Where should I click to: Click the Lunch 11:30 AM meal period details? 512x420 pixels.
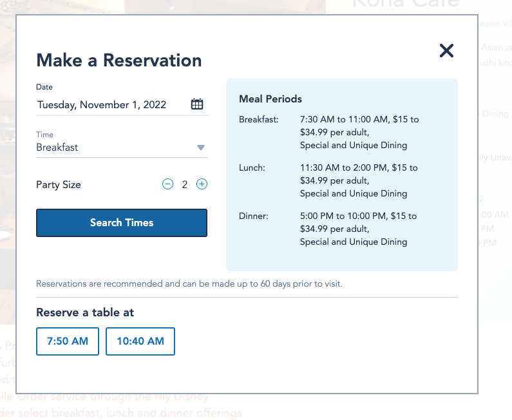(x=359, y=180)
